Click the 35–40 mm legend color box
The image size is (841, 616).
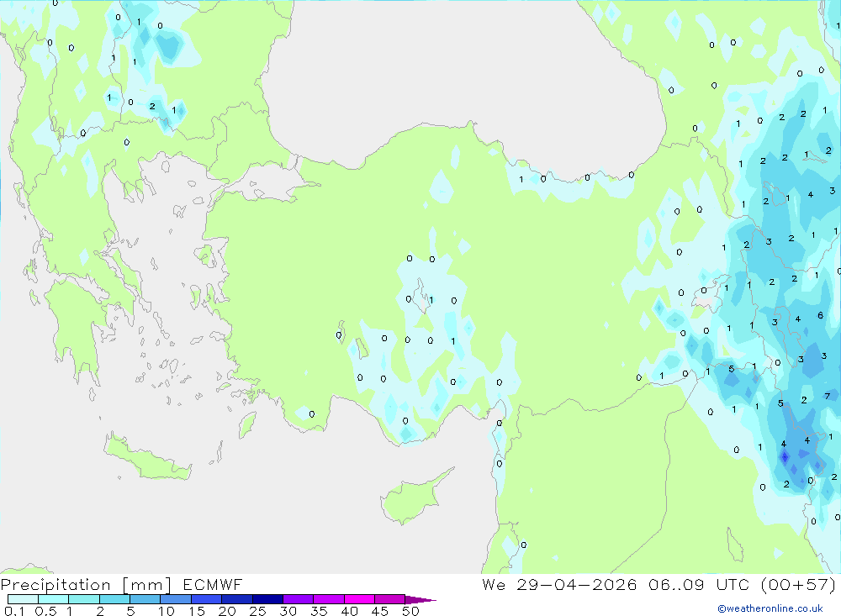point(328,599)
